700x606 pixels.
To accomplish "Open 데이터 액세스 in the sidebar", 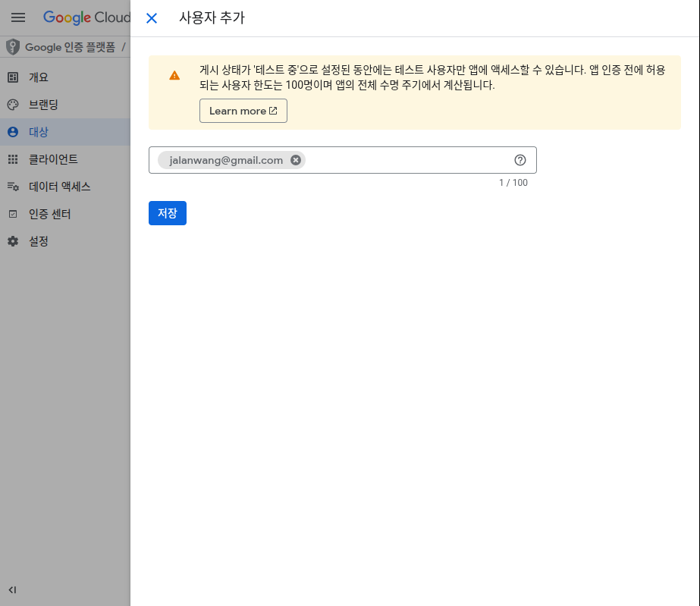I will click(59, 187).
